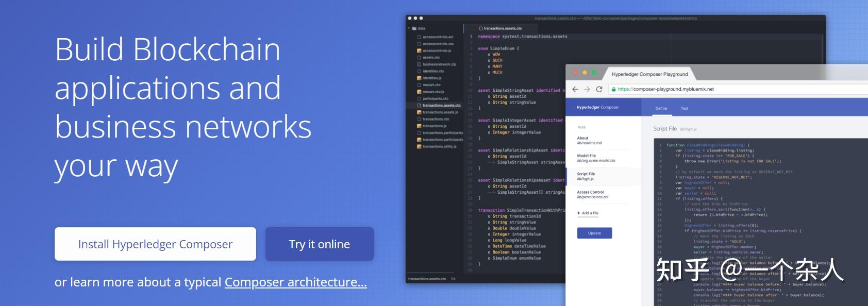Open assets.cto in the file tree
Image resolution: width=868 pixels, height=306 pixels.
coord(431,57)
